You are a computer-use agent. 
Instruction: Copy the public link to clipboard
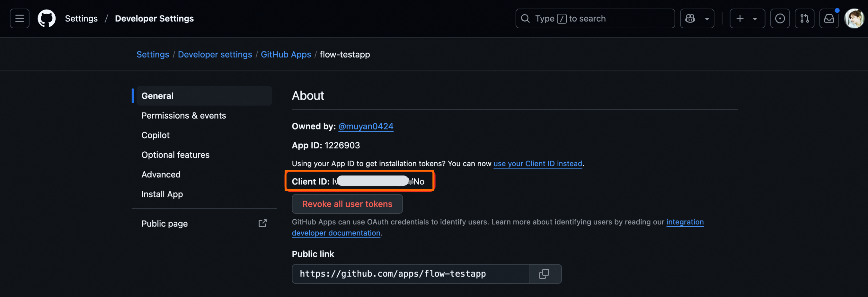(544, 274)
